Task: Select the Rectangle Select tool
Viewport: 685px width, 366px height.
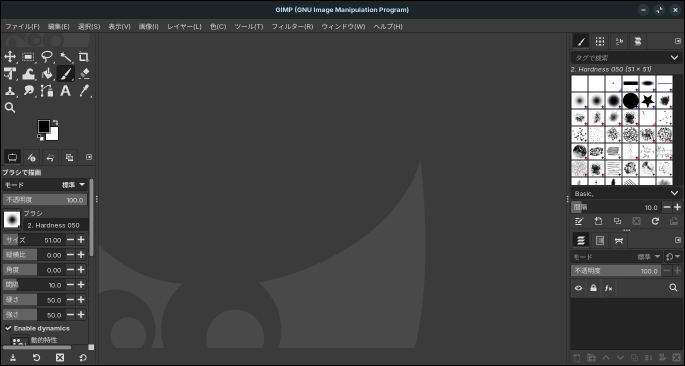Action: click(28, 57)
